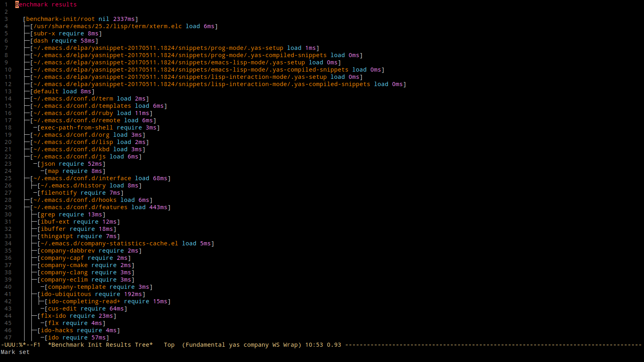Select ido require 57ms row
The width and height of the screenshot is (644, 362).
(x=77, y=337)
